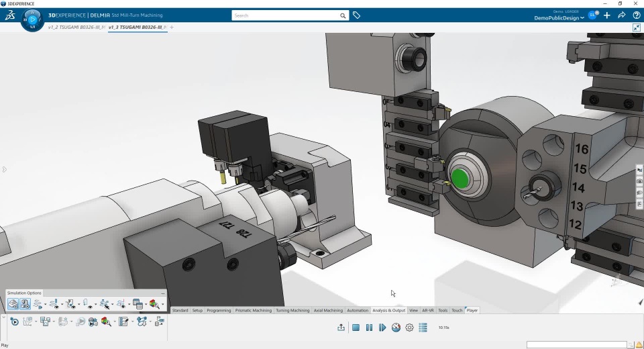Switch to v1_2 TSUGAMI B0326-III tab
644x349 pixels.
[76, 27]
